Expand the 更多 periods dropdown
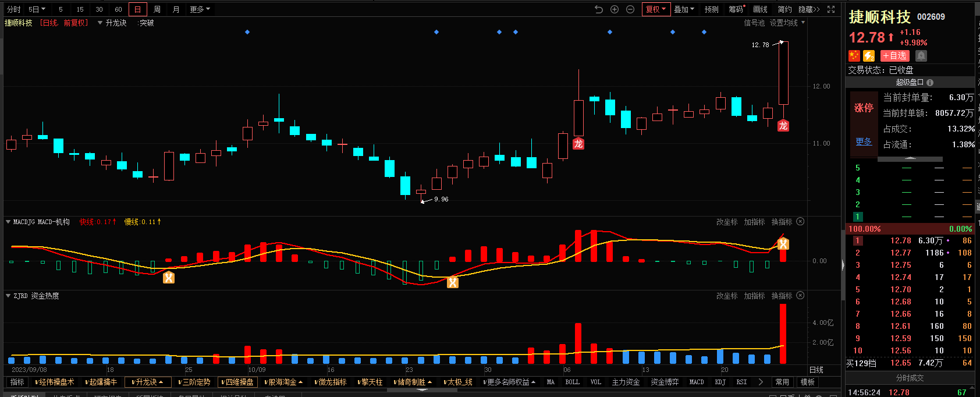980x397 pixels. coord(200,9)
